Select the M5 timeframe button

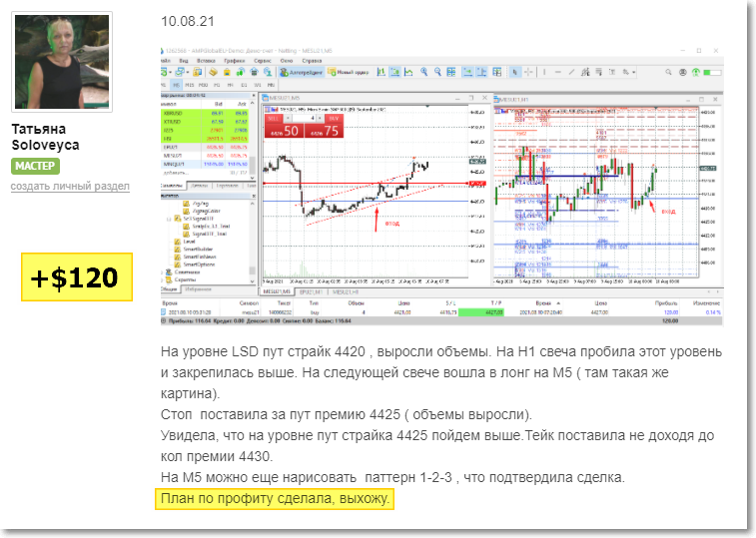177,85
